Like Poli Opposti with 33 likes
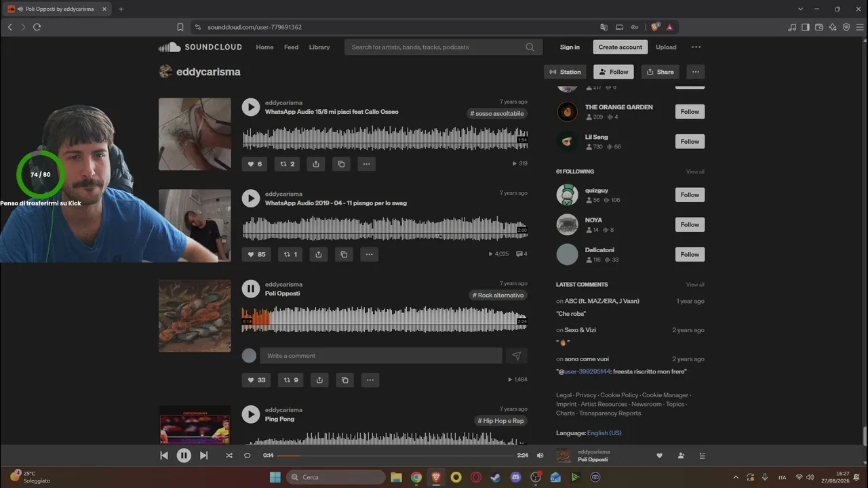Viewport: 868px width, 488px height. pyautogui.click(x=256, y=380)
